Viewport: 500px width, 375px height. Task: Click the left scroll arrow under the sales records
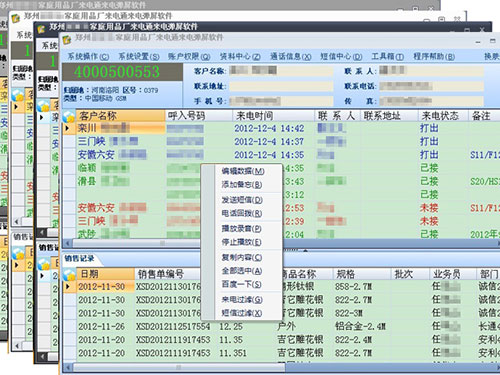point(68,368)
